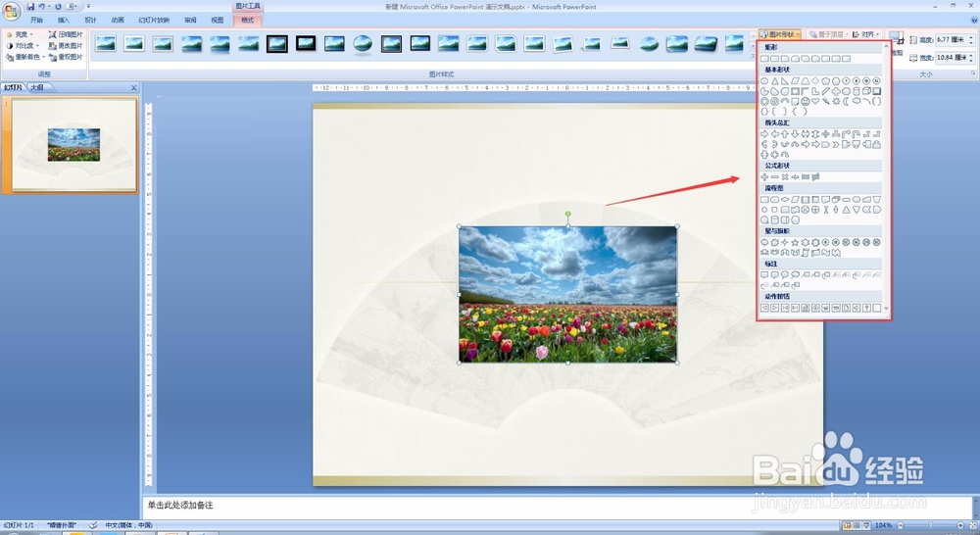The height and width of the screenshot is (535, 980).
Task: Save the presentation from quick access
Action: [30, 6]
